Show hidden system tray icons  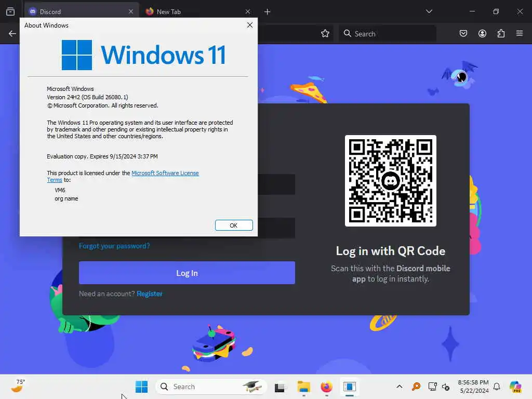pyautogui.click(x=400, y=387)
